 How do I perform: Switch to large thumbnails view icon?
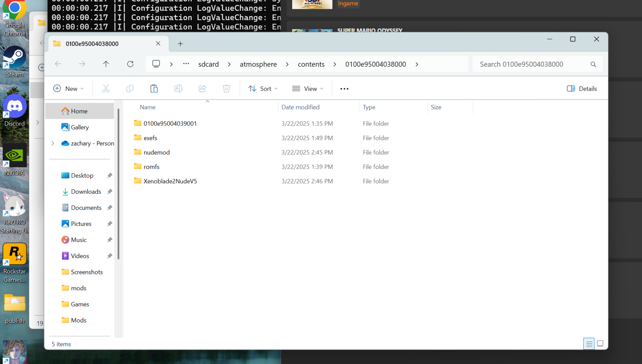tap(600, 344)
